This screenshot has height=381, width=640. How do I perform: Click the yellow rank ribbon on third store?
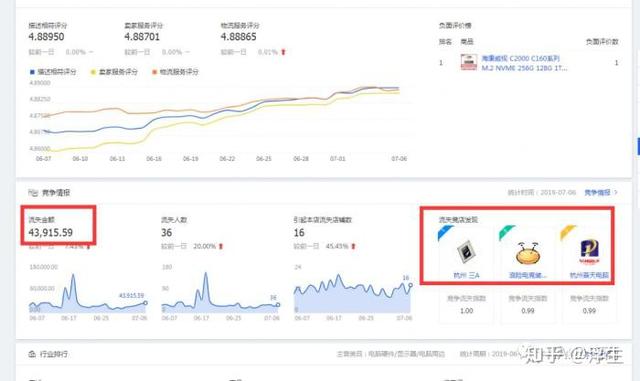tap(568, 233)
